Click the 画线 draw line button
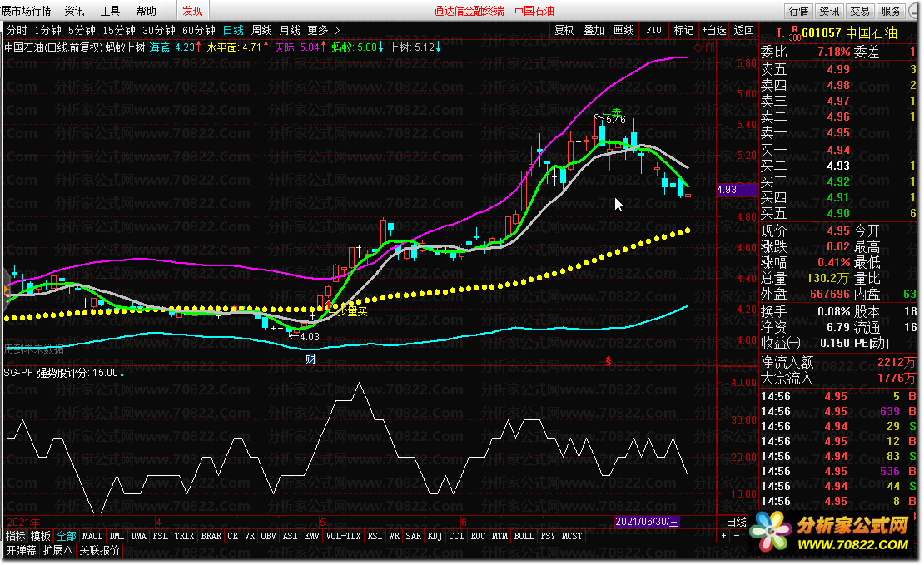 tap(624, 30)
